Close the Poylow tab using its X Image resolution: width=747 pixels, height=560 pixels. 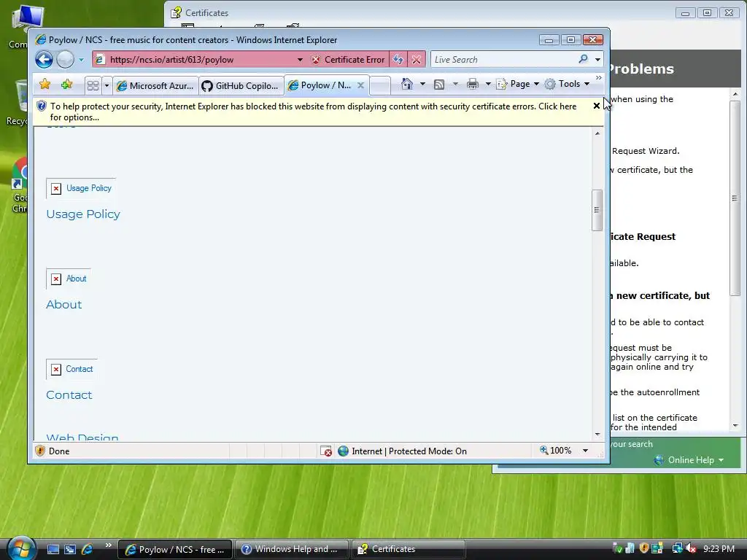coord(360,85)
